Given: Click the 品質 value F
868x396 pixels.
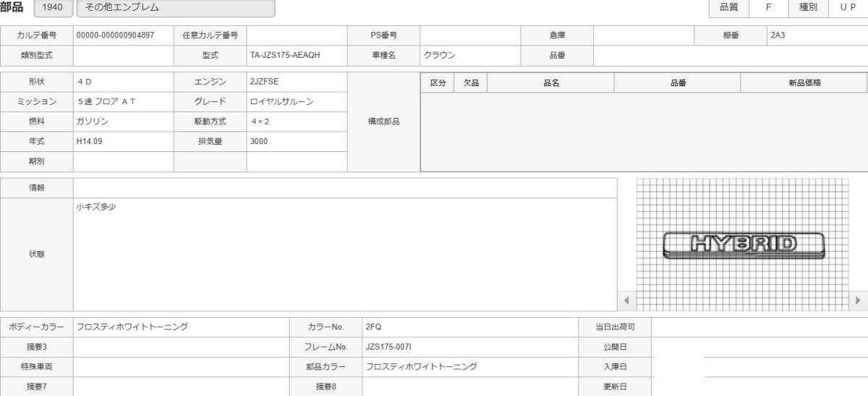Looking at the screenshot, I should pos(769,7).
